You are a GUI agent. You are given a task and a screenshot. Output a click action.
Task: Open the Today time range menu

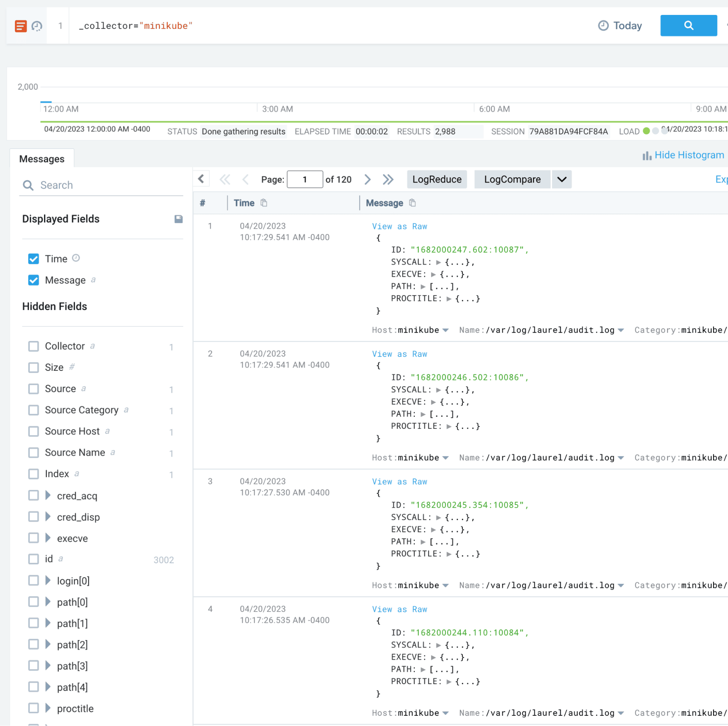point(620,25)
